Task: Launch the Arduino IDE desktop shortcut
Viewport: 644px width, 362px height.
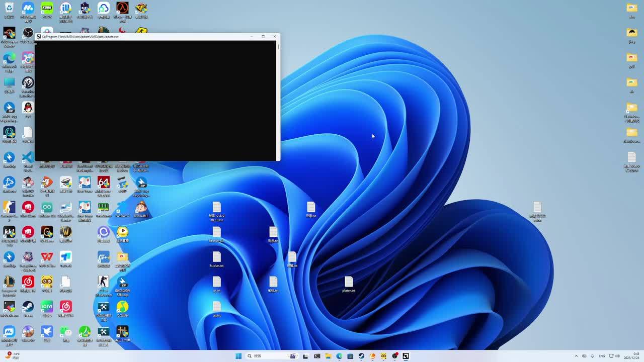Action: click(x=47, y=207)
